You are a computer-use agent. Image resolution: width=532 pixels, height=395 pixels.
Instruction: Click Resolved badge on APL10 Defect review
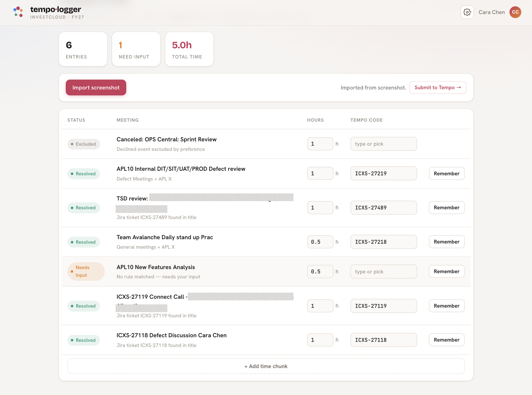pyautogui.click(x=83, y=173)
